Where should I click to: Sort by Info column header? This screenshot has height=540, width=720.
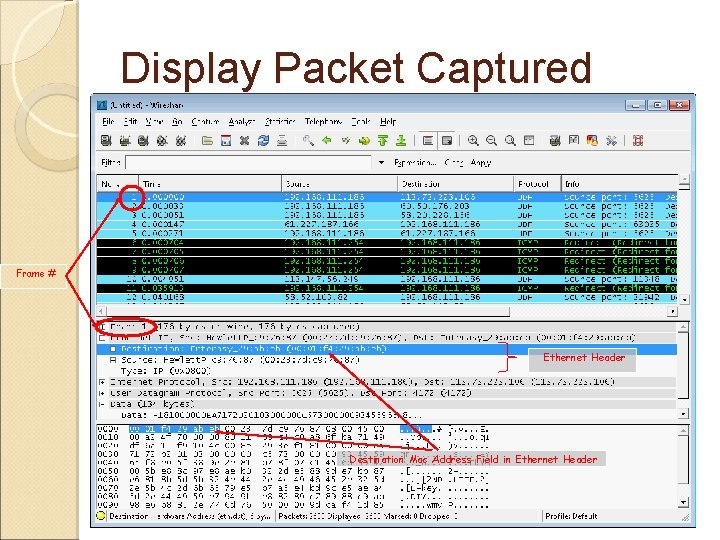pyautogui.click(x=619, y=184)
